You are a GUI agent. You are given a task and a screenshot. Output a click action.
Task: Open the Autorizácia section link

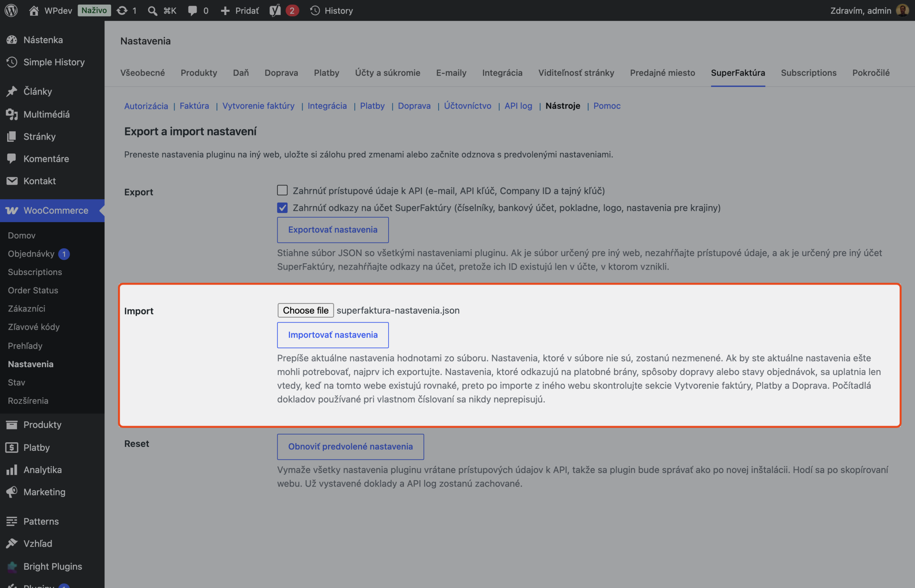point(146,106)
